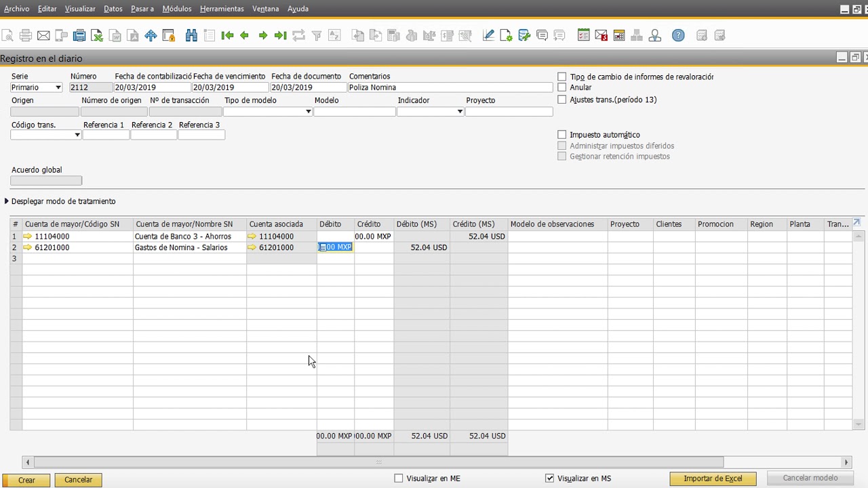The width and height of the screenshot is (868, 488).
Task: Click the Export to PDF icon
Action: tap(133, 35)
